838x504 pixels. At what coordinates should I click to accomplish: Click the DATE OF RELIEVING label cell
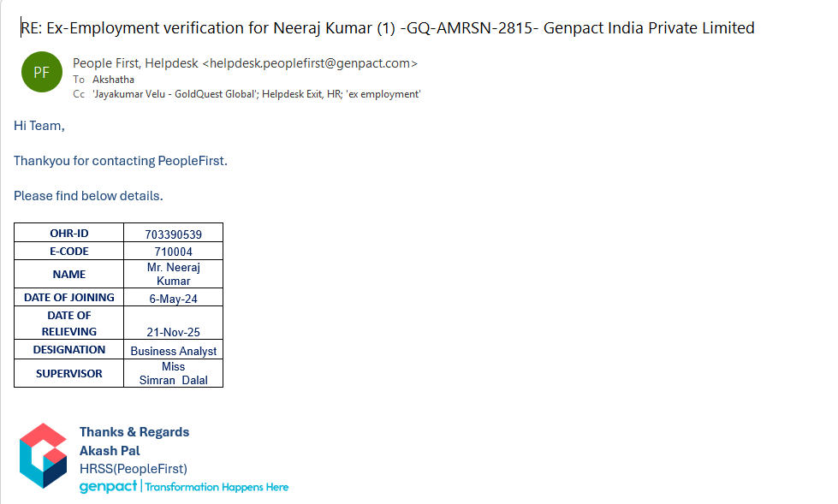coord(69,323)
